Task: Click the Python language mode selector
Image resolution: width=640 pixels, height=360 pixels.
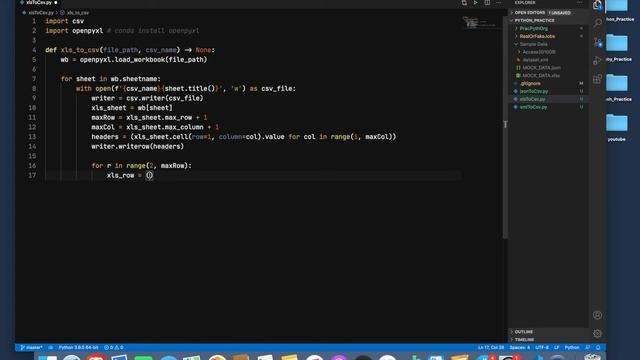Action: point(571,347)
